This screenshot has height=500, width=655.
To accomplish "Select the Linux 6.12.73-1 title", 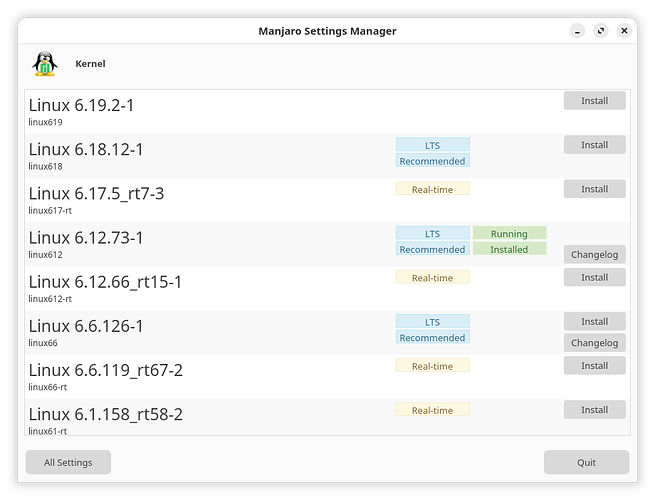I will [x=86, y=238].
